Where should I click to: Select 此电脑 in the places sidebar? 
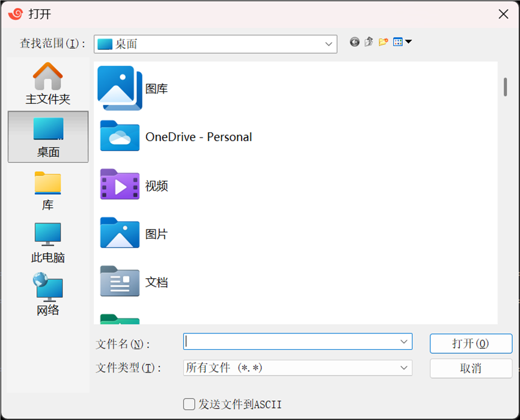pyautogui.click(x=48, y=243)
